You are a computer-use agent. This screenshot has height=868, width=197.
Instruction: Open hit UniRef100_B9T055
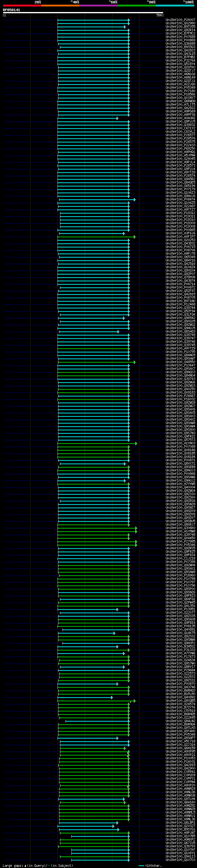[x=180, y=26]
